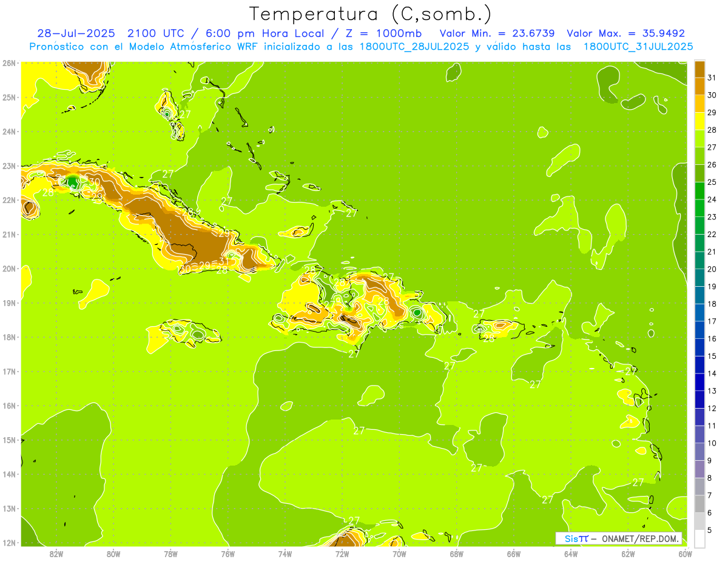Click the 29 value on the color legend
The width and height of the screenshot is (728, 562).
712,112
